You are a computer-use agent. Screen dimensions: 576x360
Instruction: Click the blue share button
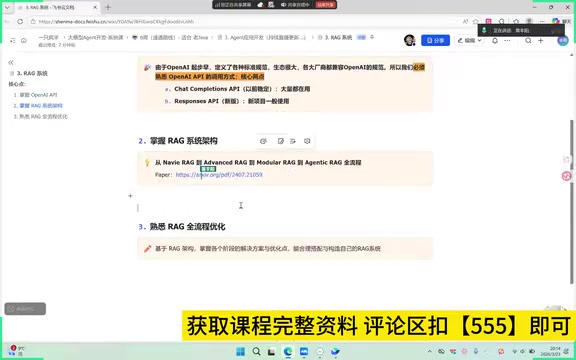435,40
